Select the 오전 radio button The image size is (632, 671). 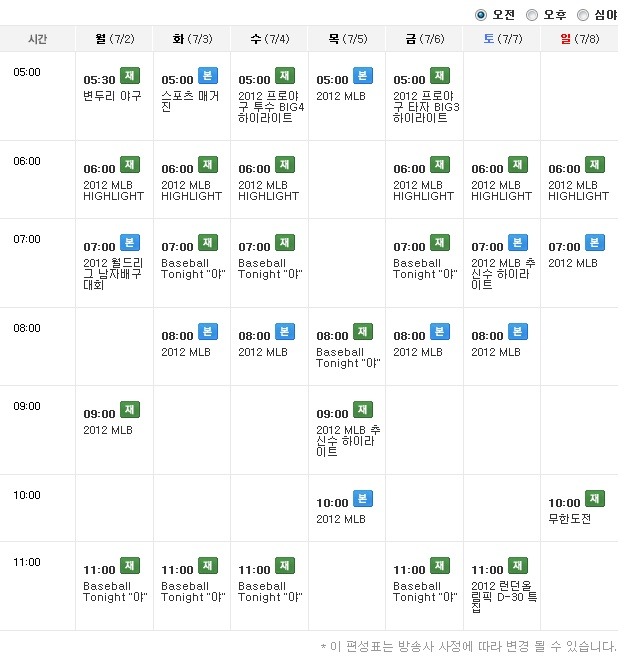pos(481,15)
